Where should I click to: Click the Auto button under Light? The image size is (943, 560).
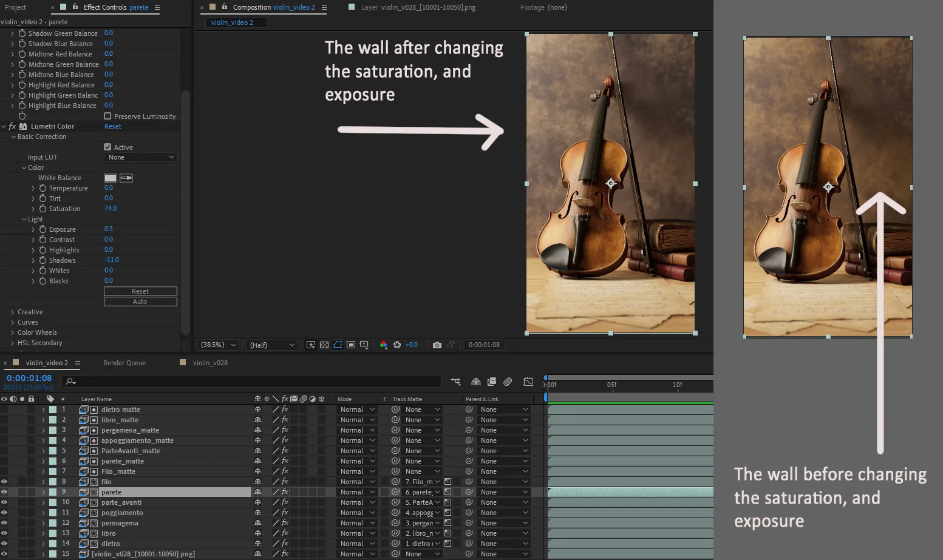(140, 302)
